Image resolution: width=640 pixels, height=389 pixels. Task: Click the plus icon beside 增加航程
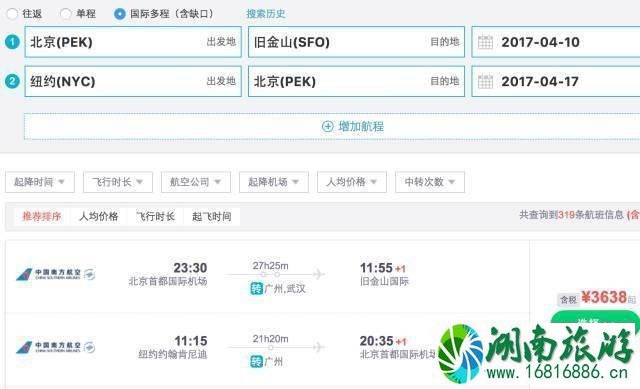[x=328, y=127]
